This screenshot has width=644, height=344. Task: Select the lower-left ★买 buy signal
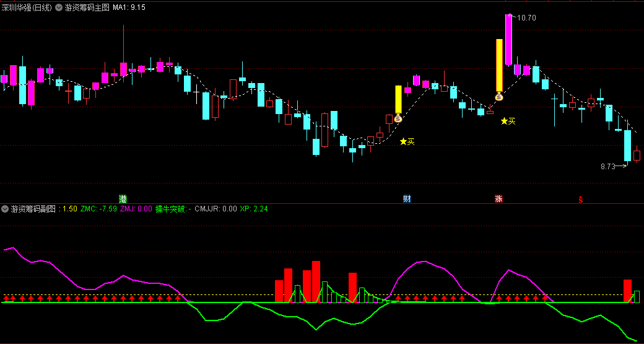[x=407, y=141]
